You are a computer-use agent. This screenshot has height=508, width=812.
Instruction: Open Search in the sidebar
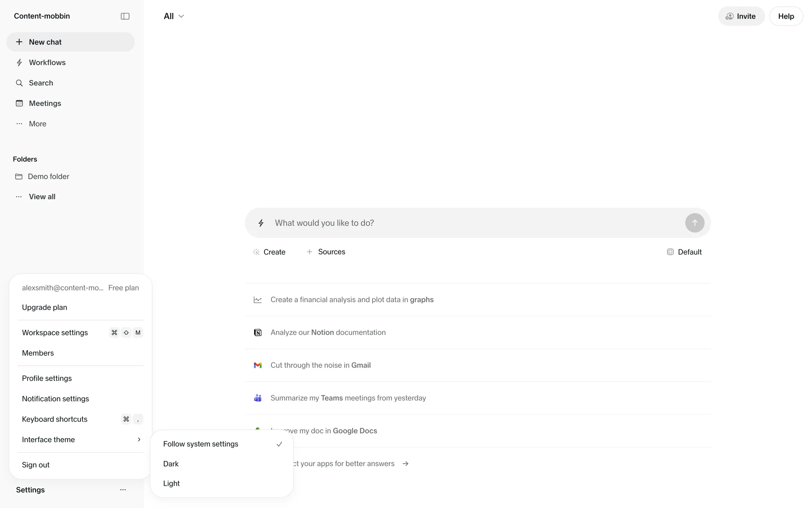41,83
